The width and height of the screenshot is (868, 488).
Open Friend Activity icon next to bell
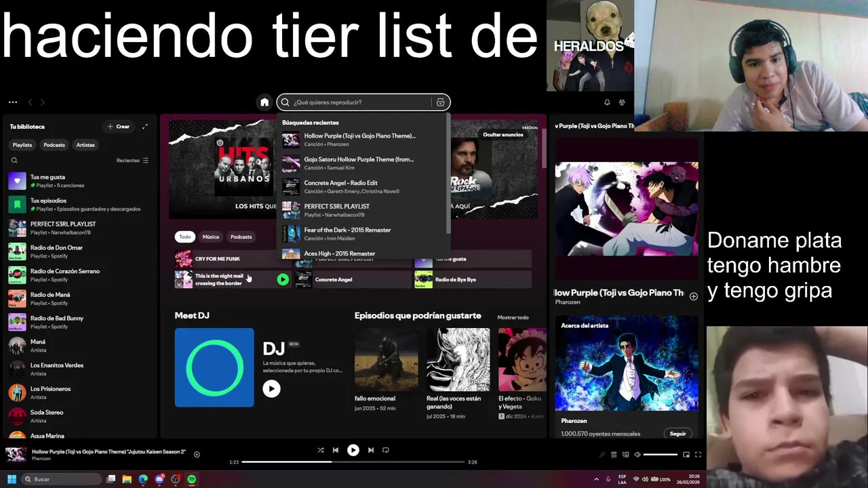click(x=622, y=102)
